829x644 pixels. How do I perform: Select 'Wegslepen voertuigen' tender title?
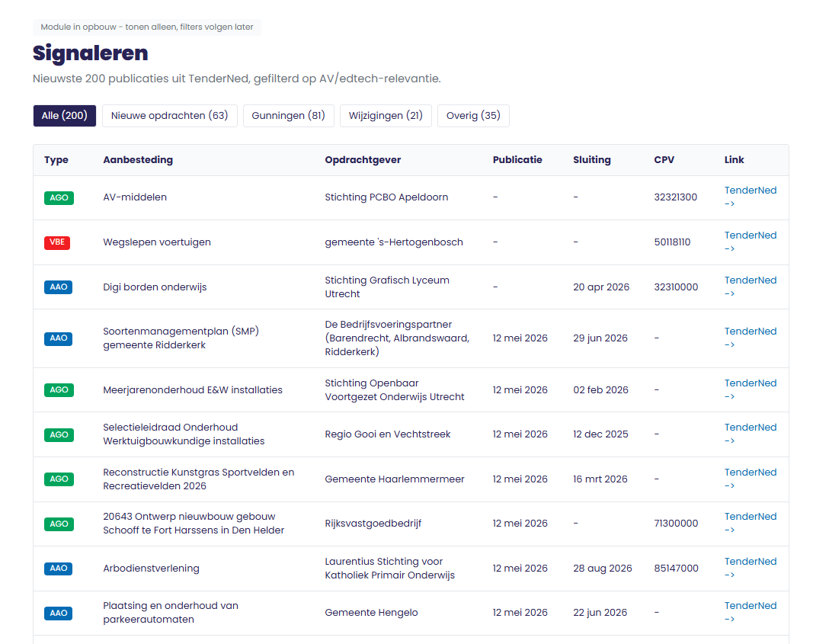pos(157,242)
